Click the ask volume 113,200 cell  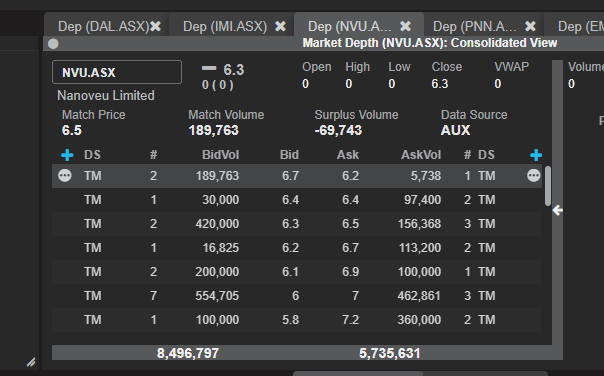(x=420, y=247)
